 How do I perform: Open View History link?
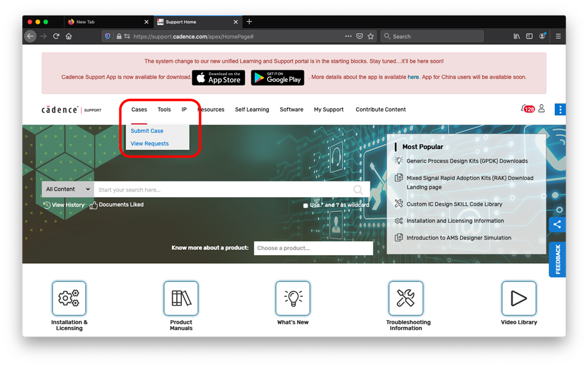click(64, 205)
